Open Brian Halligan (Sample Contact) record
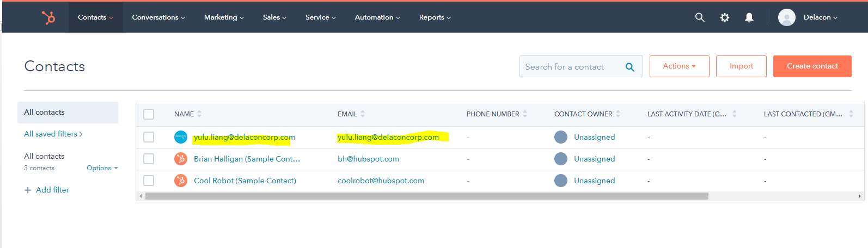Screen dimensions: 868x248 (x=247, y=159)
